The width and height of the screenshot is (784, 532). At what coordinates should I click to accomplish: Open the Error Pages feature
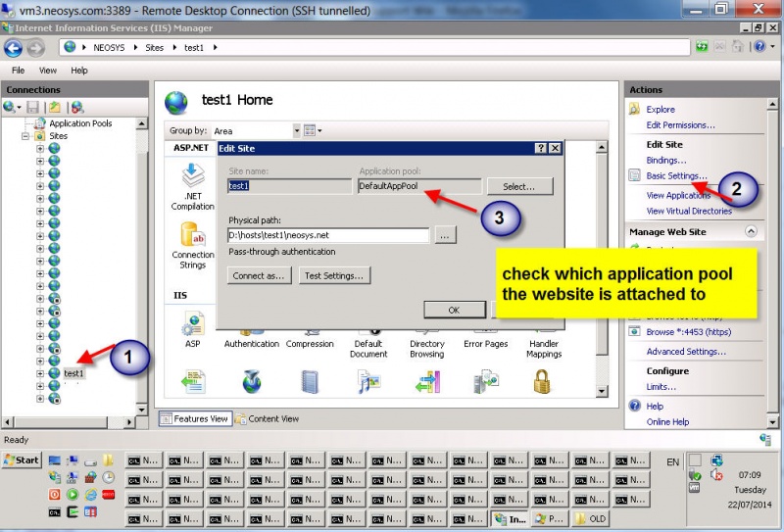click(x=485, y=344)
